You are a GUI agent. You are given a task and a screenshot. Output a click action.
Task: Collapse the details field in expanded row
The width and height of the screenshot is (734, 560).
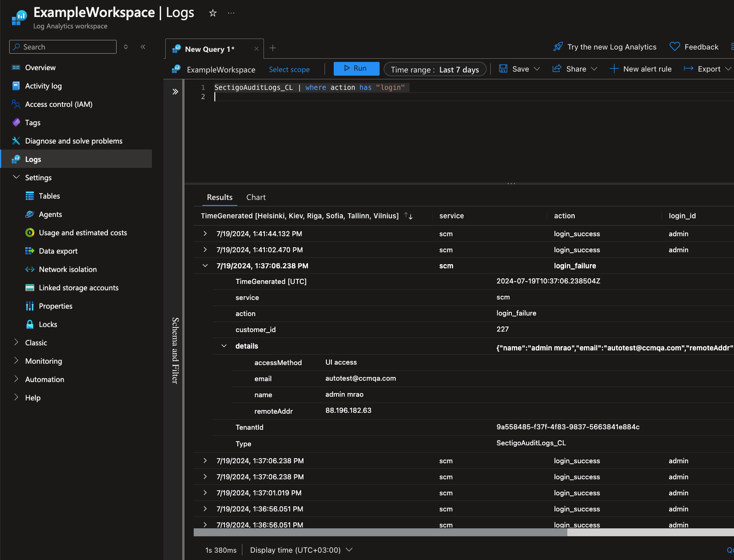pos(224,346)
